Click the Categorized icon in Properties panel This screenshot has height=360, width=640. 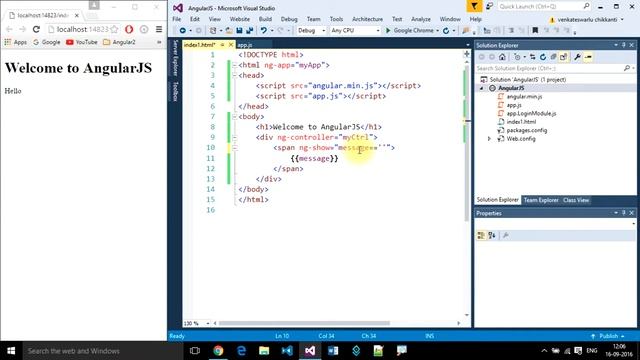[x=481, y=236]
